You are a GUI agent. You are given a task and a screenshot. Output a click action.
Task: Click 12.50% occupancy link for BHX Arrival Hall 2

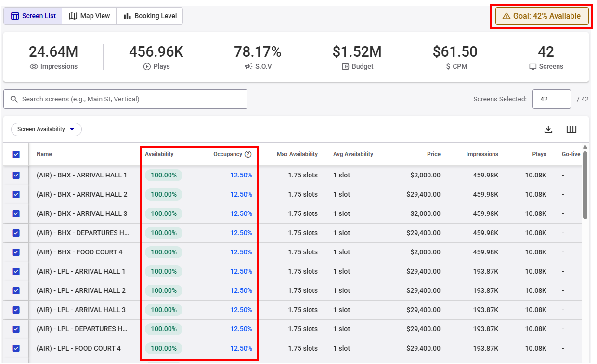pyautogui.click(x=241, y=195)
